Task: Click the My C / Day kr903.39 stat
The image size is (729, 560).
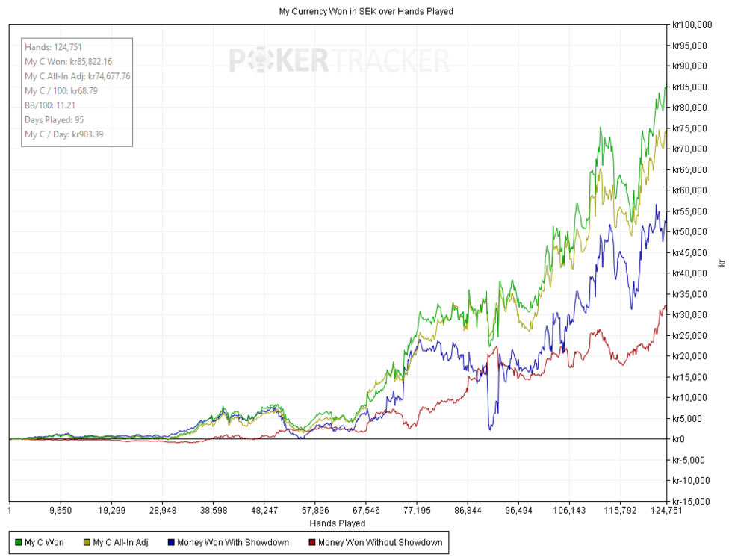Action: coord(64,134)
